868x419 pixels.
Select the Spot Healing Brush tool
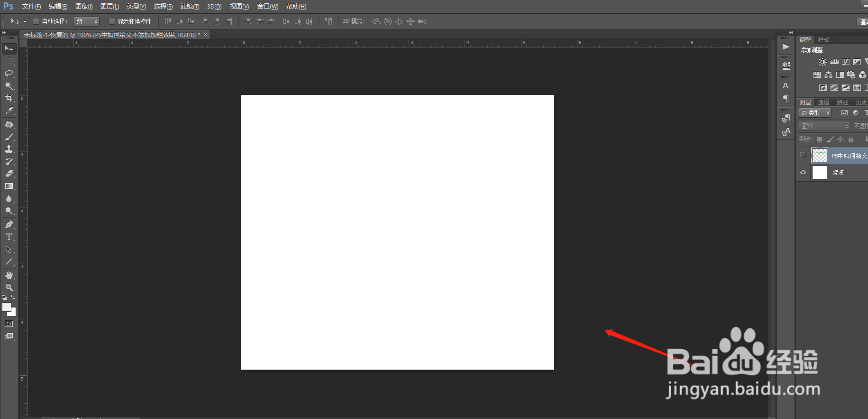9,124
